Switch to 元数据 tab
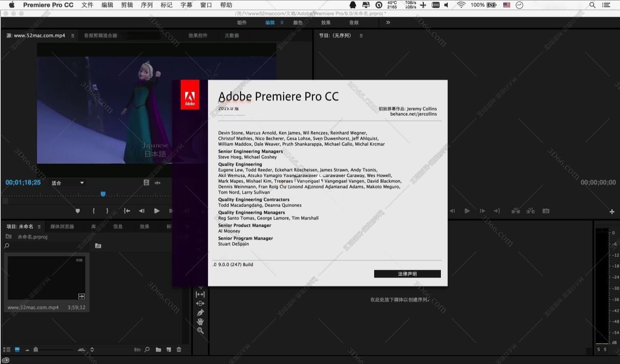The width and height of the screenshot is (620, 364). [x=232, y=36]
